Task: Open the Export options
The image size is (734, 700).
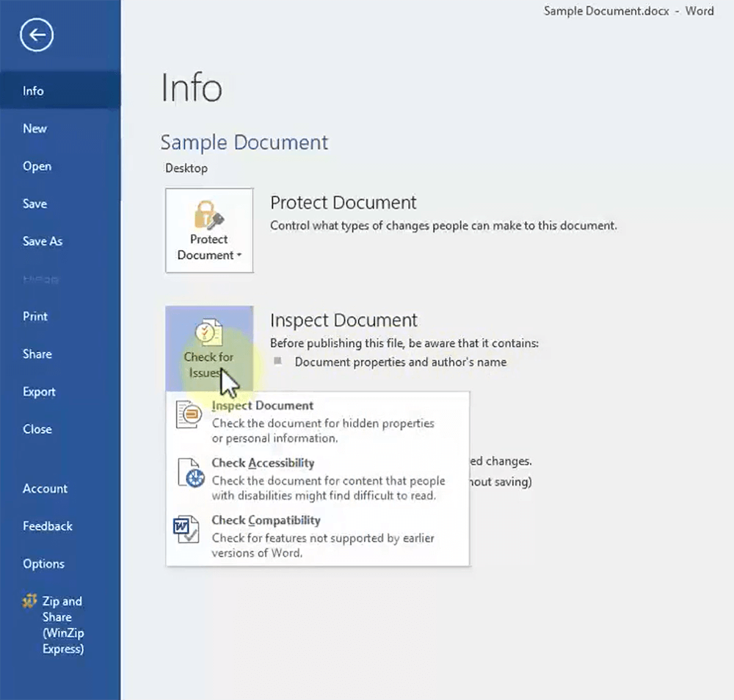Action: click(39, 392)
